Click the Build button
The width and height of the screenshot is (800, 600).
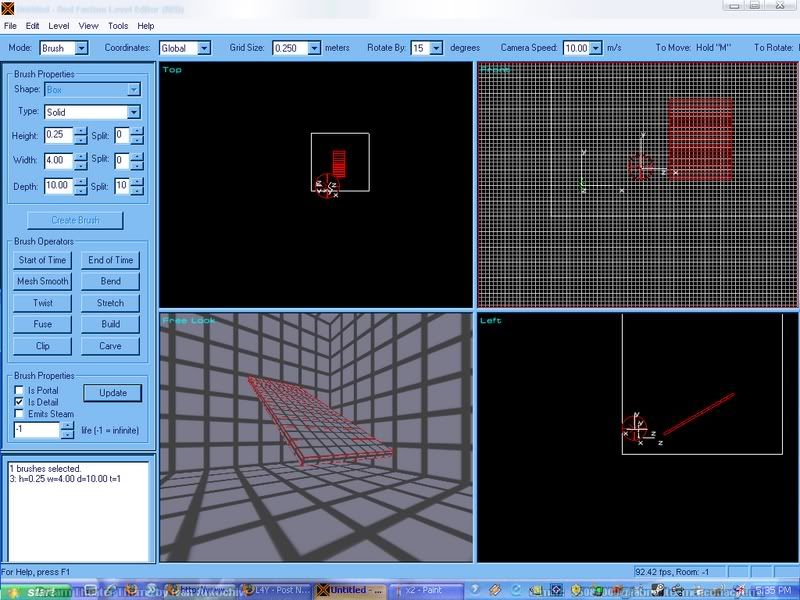110,324
